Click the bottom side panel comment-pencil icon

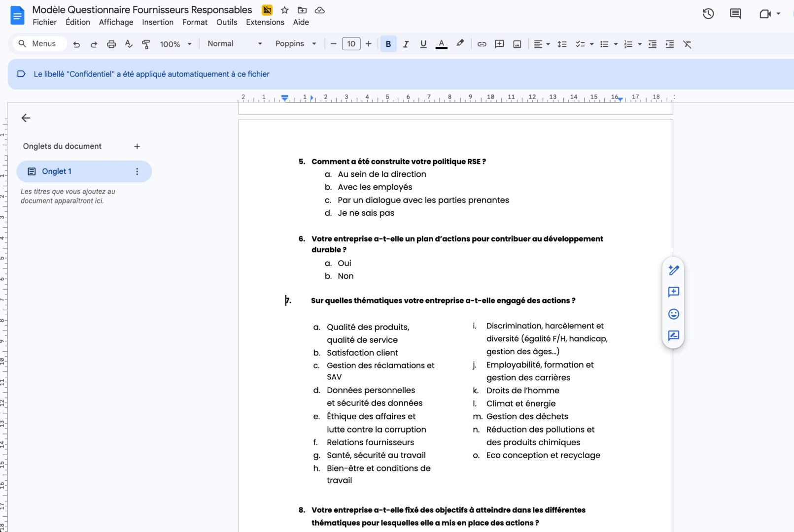[x=674, y=336]
